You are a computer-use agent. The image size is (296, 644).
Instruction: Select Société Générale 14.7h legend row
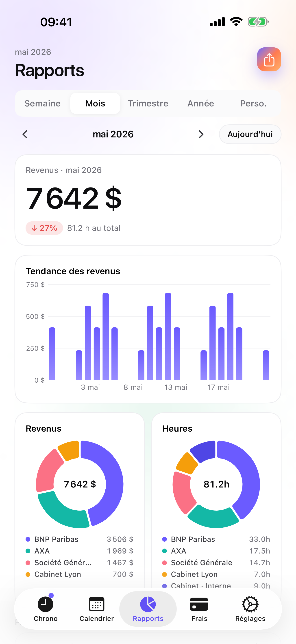pos(216,562)
